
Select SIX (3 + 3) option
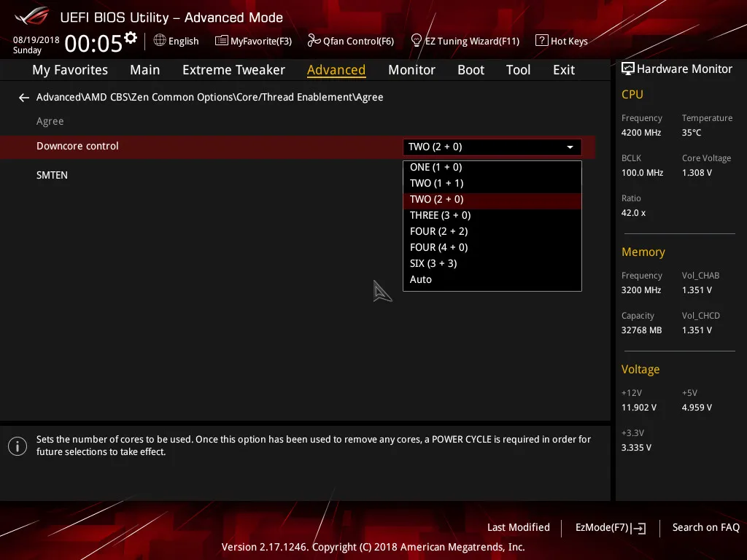tap(492, 263)
